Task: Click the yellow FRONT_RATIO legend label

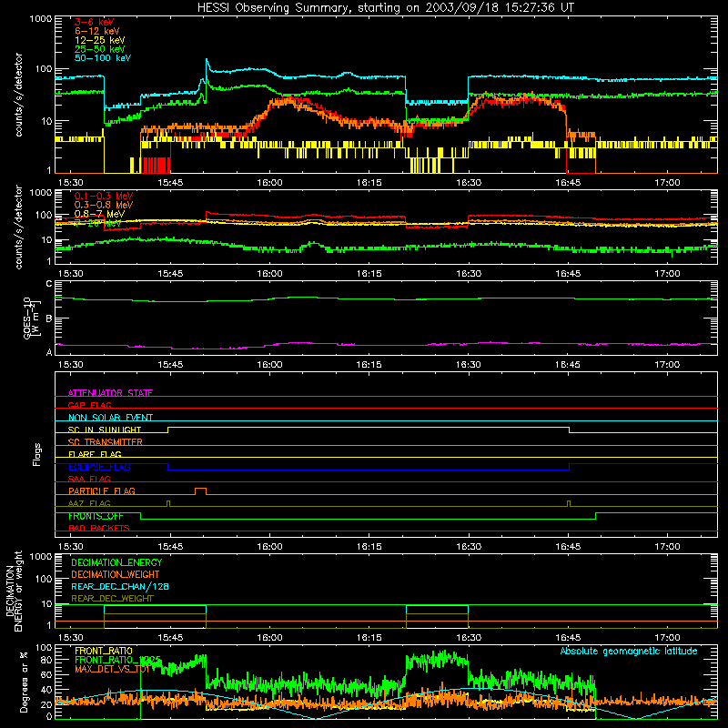Action: pyautogui.click(x=104, y=651)
